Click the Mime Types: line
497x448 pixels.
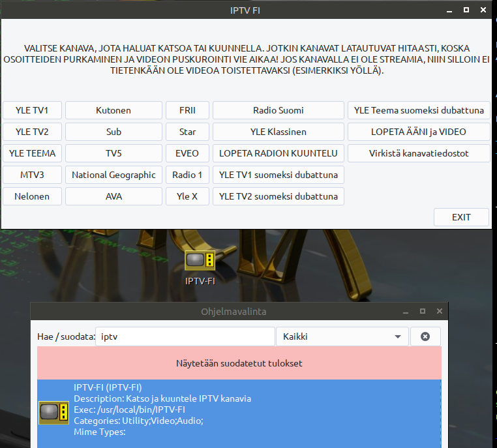pos(100,432)
